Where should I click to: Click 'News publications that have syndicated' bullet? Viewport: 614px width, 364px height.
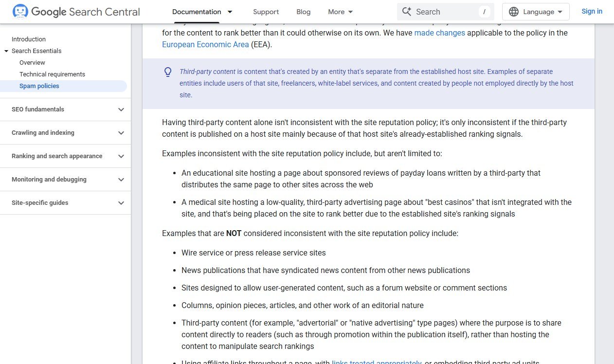(x=325, y=270)
